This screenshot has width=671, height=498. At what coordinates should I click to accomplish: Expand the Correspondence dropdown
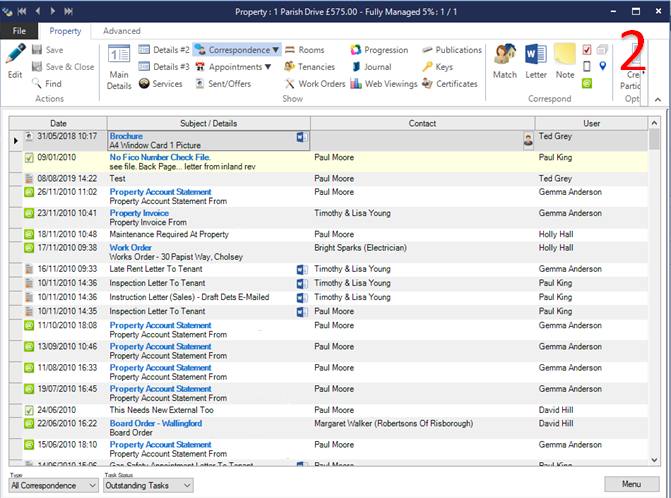274,49
